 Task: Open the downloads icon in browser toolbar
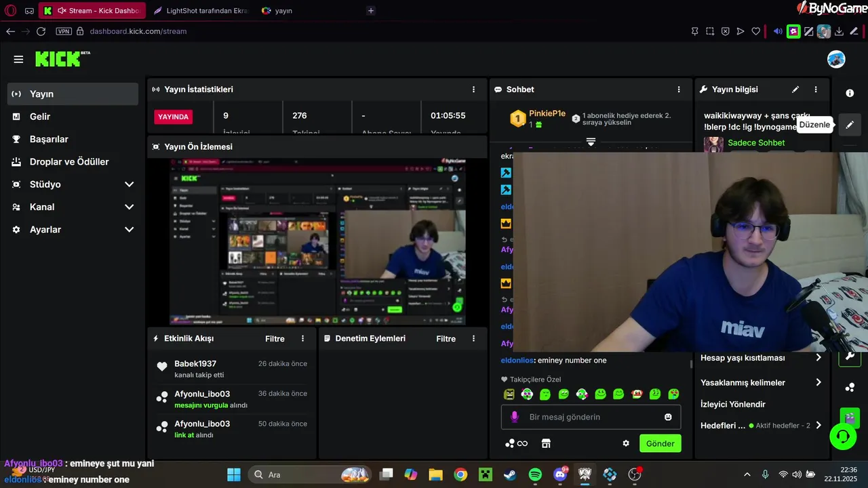tap(839, 31)
